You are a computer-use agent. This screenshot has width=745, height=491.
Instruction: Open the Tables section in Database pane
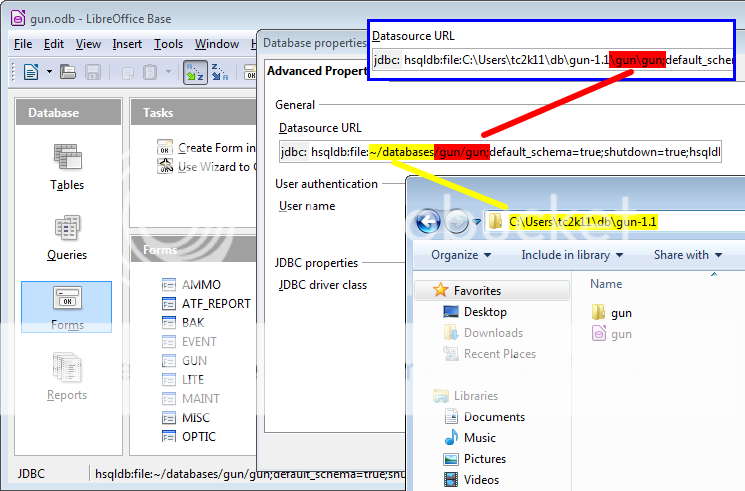pyautogui.click(x=67, y=166)
